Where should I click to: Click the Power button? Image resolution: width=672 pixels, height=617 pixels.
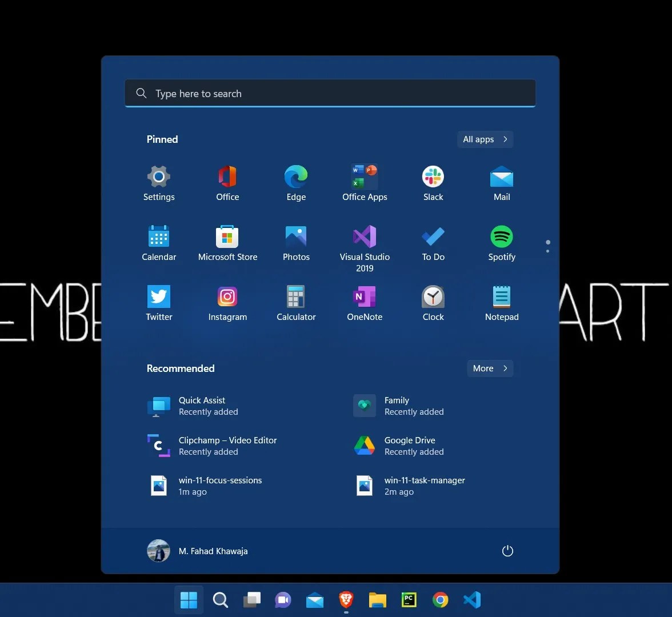(507, 551)
